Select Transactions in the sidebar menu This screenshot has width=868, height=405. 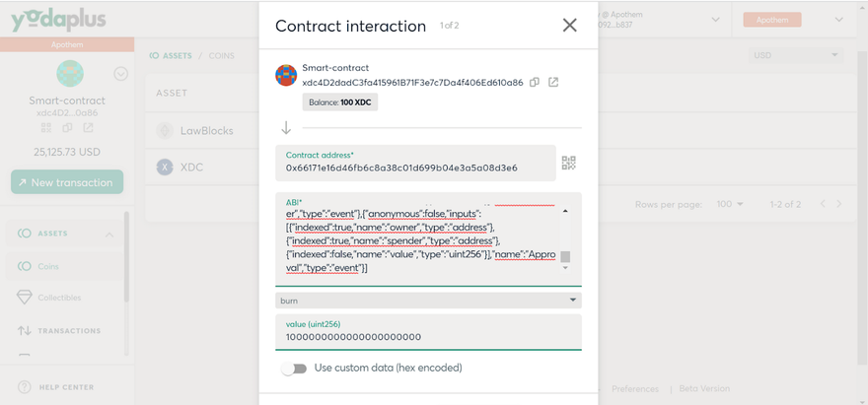coord(69,331)
